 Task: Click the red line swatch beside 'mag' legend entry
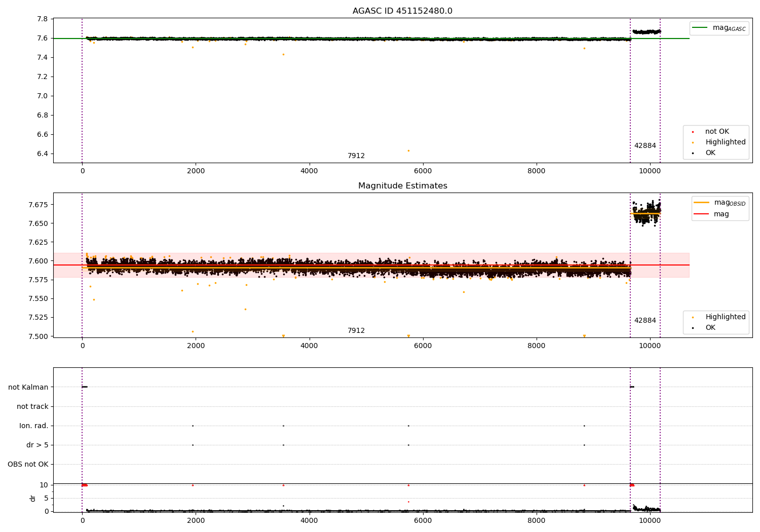tap(701, 214)
